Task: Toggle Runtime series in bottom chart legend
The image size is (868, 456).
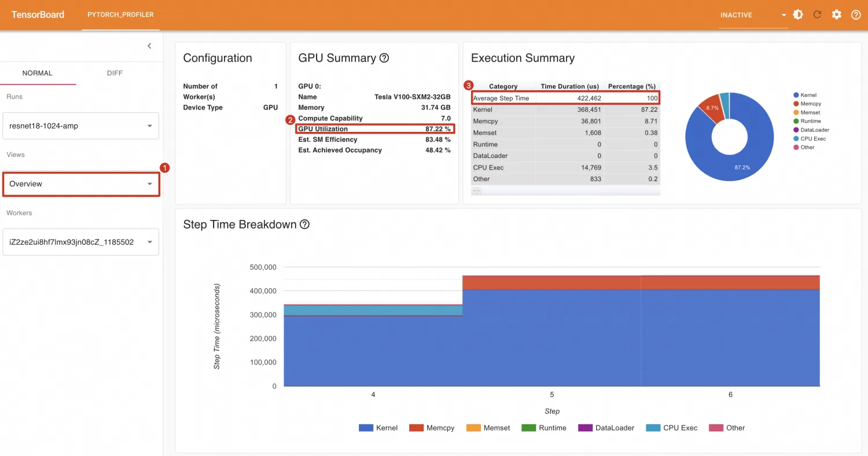Action: click(x=544, y=428)
